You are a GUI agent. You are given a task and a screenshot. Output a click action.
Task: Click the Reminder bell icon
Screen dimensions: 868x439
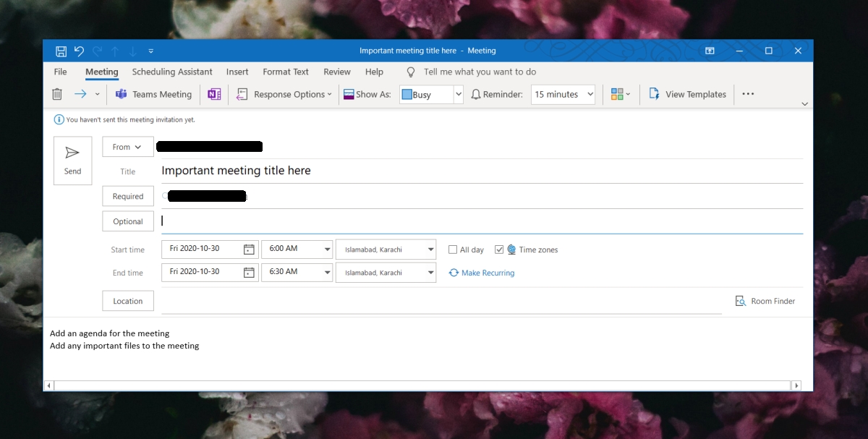coord(476,94)
